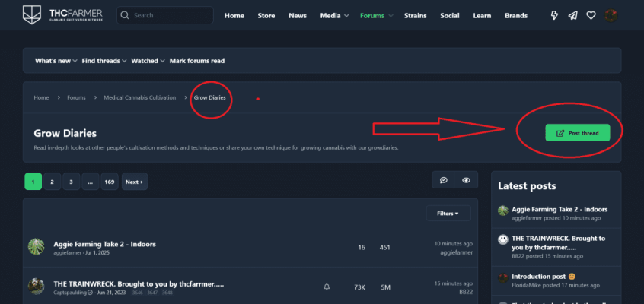
Task: Open Media in top navigation
Action: 330,16
